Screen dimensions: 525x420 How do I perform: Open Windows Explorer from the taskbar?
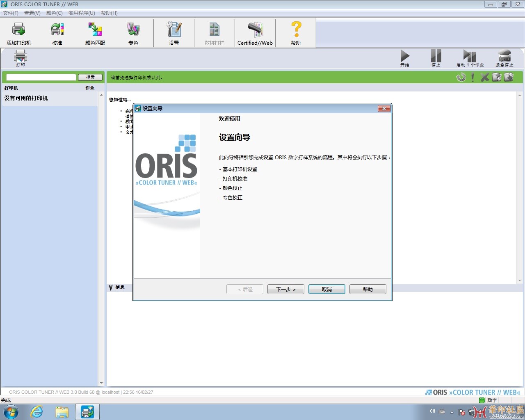(62, 412)
